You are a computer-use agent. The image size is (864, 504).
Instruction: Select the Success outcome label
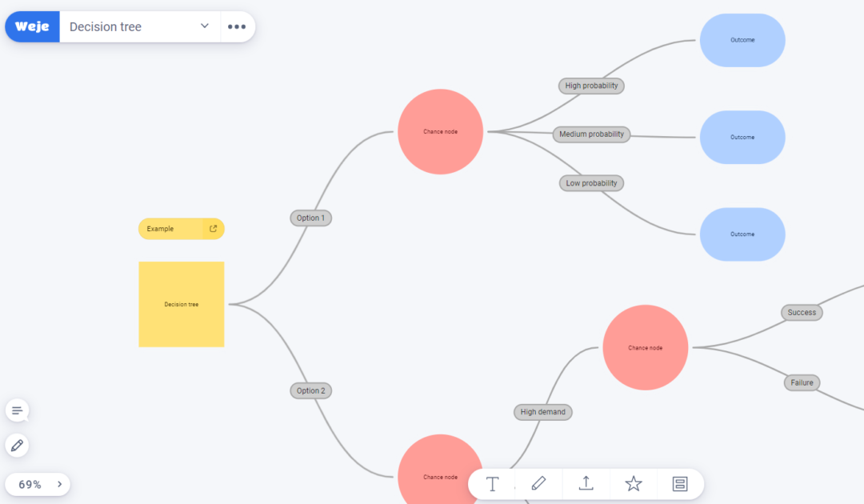[802, 312]
